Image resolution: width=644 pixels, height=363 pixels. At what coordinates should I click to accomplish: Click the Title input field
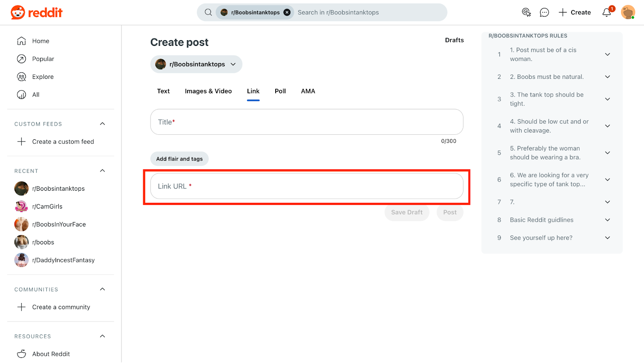click(x=307, y=122)
